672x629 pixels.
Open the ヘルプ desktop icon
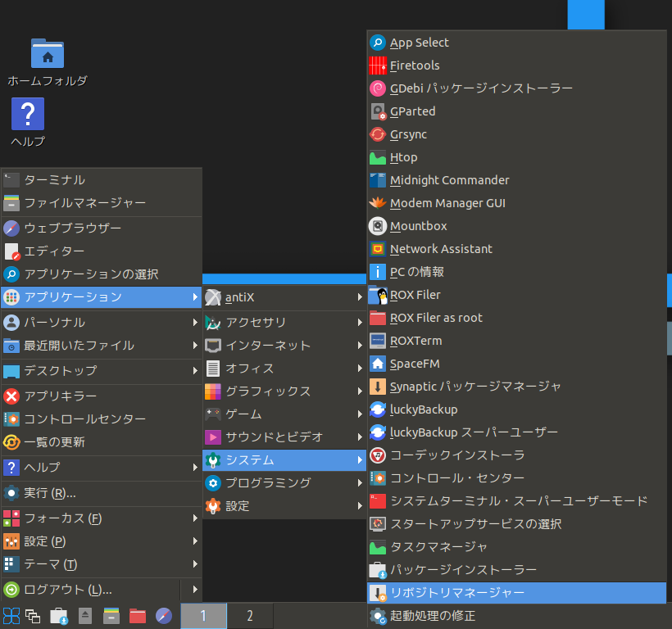click(x=28, y=114)
